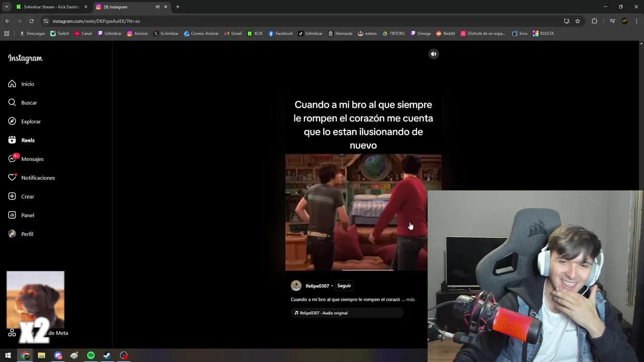The image size is (644, 362).
Task: Open Buscar search in the sidebar
Action: click(x=23, y=103)
